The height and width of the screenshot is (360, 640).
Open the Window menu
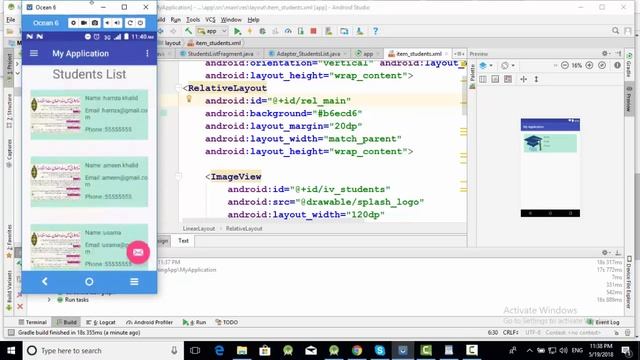231,20
